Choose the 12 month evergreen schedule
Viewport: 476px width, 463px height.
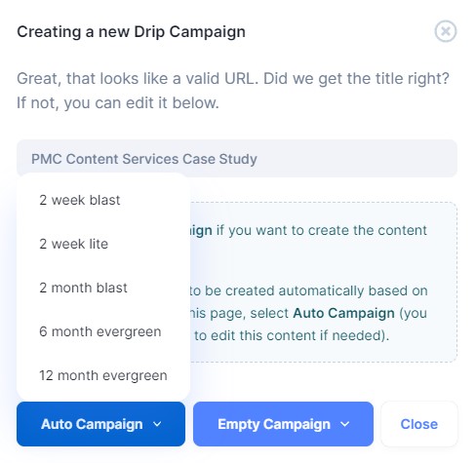(103, 375)
